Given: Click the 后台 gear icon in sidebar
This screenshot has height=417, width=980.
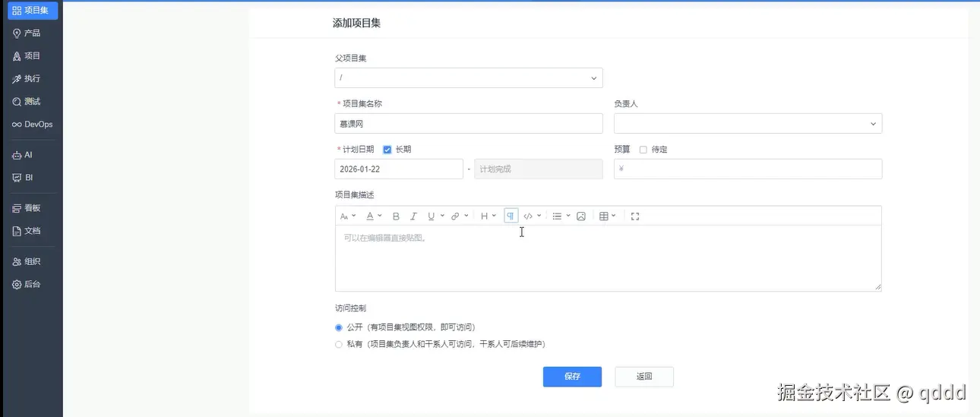Looking at the screenshot, I should click(17, 284).
